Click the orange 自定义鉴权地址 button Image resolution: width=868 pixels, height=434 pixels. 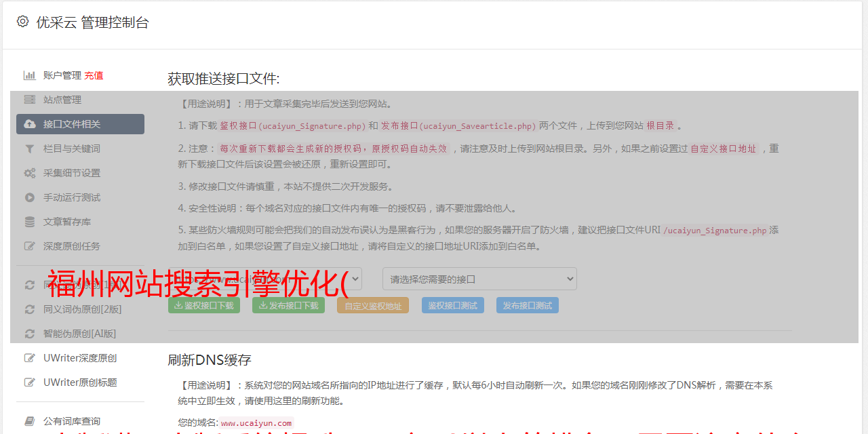click(373, 305)
